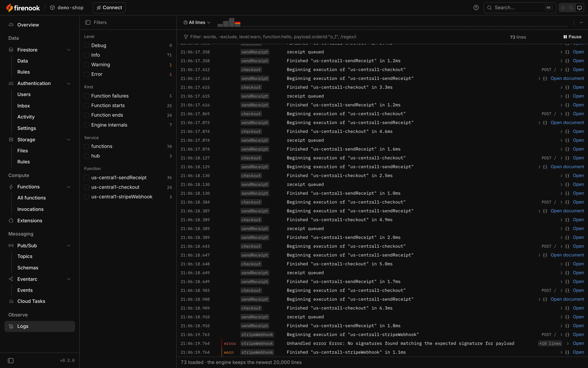Check the Warning level filter

[x=87, y=65]
